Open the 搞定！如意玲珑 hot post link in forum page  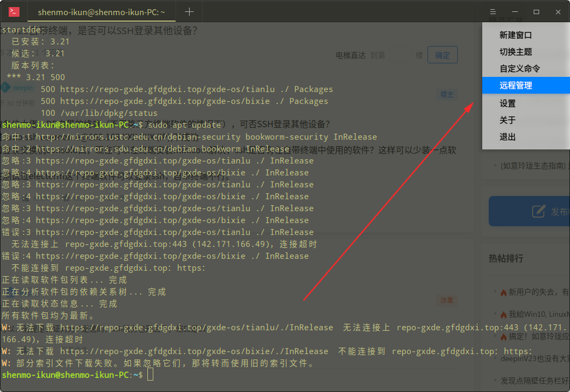[539, 336]
